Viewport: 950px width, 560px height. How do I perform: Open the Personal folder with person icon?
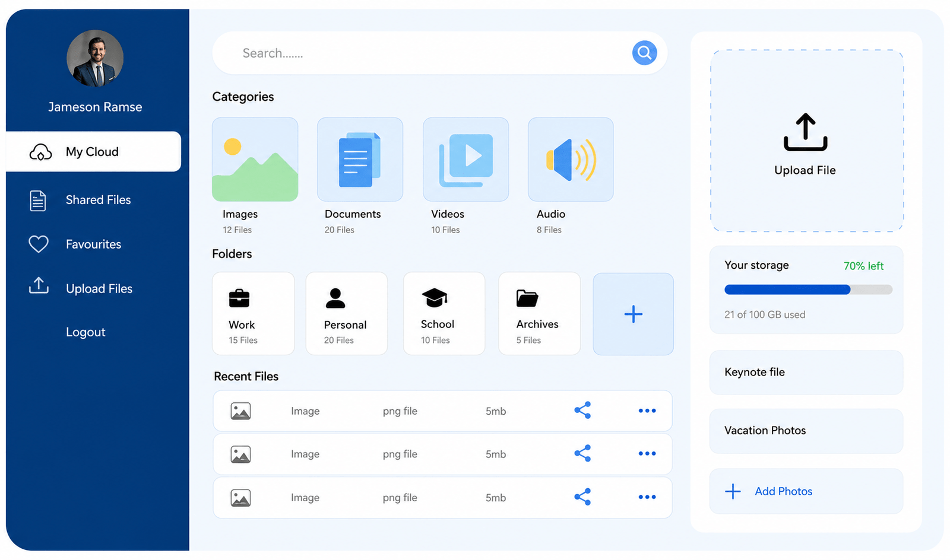coord(347,313)
